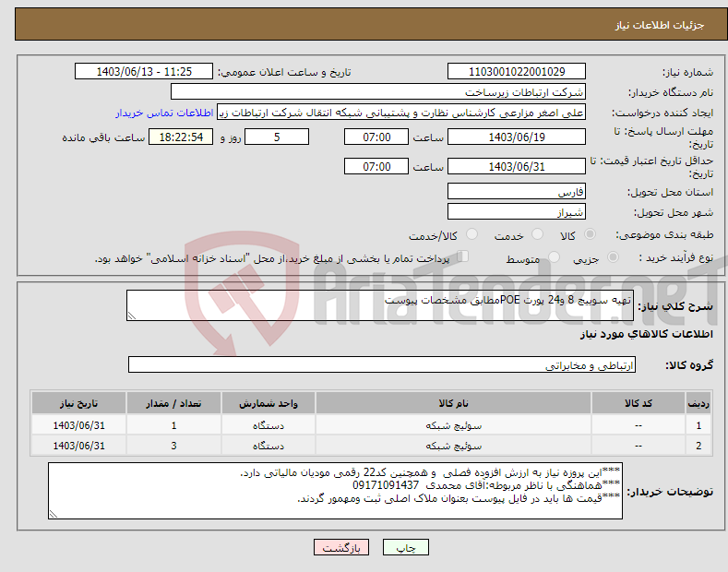Select the متوسط purchase type radio
The width and height of the screenshot is (728, 572).
click(554, 256)
